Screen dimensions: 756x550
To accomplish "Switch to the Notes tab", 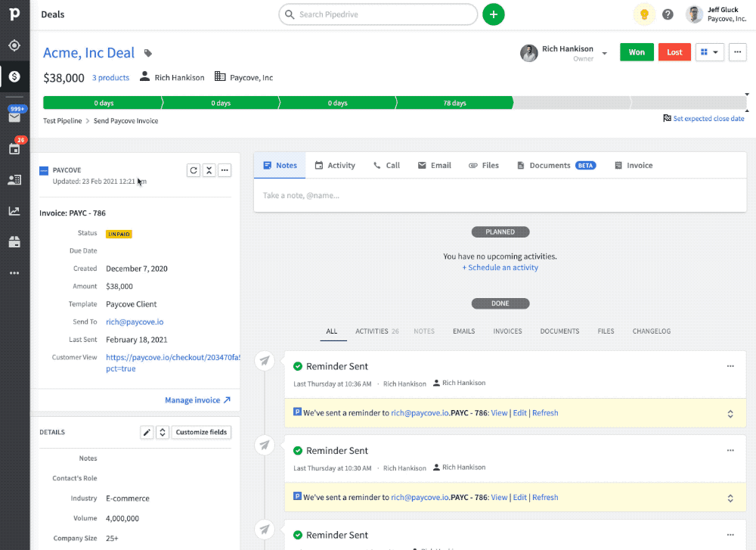I will (x=280, y=166).
